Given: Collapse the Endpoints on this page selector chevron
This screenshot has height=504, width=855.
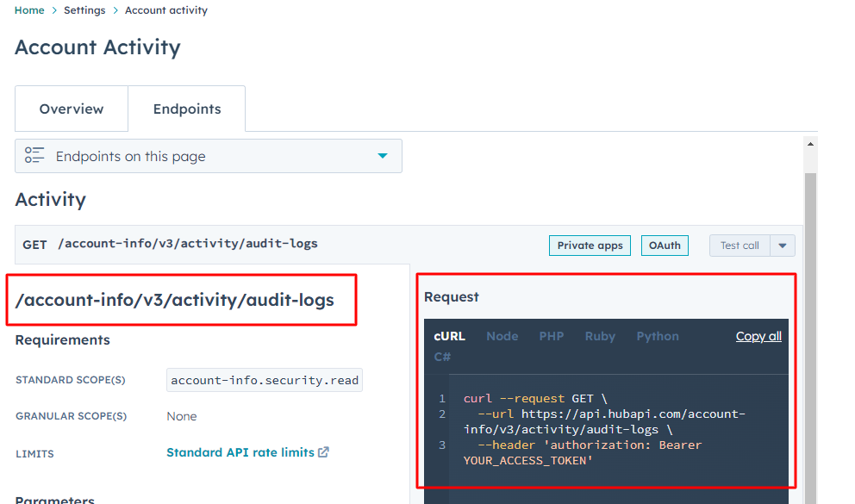Looking at the screenshot, I should click(x=382, y=155).
